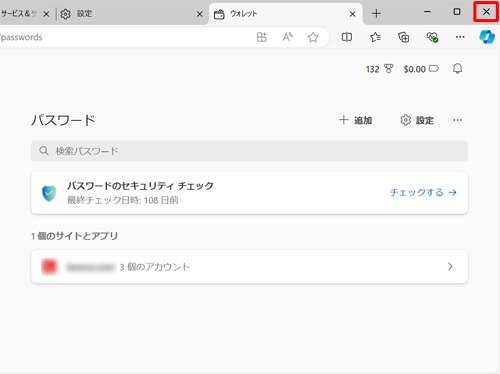Select the ウォレット browser tab
This screenshot has height=374, width=500.
tap(286, 14)
